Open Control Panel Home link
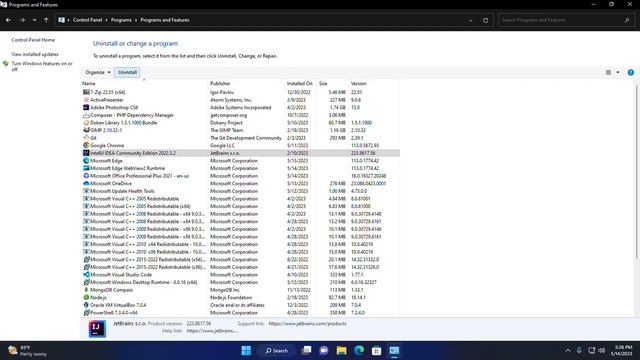 click(33, 40)
